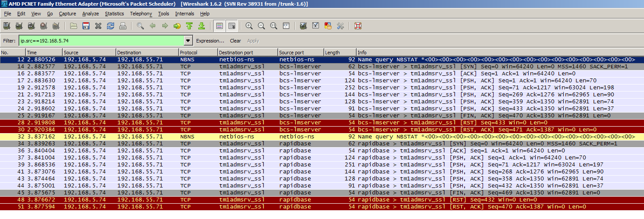
Task: Select packet 51 RST, ACK row
Action: pos(322,207)
